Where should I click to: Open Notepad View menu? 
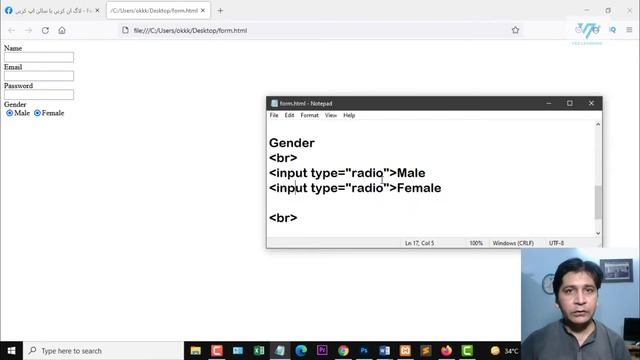(331, 116)
